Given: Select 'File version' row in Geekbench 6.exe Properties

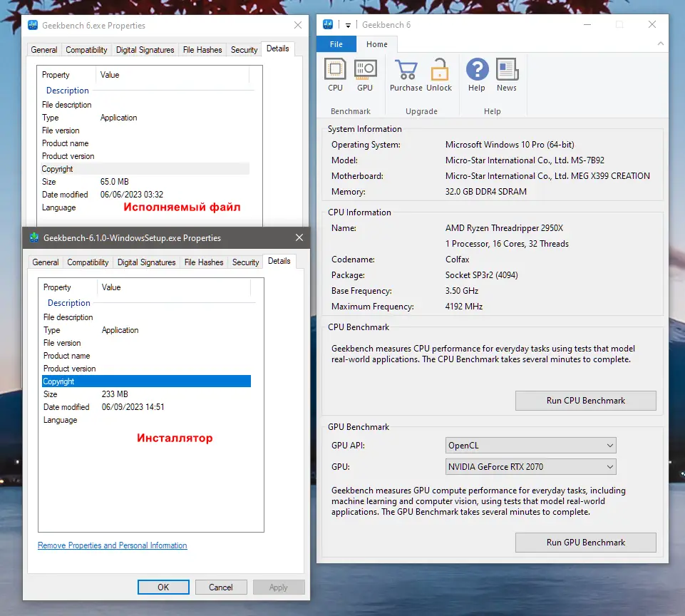Looking at the screenshot, I should (x=145, y=130).
